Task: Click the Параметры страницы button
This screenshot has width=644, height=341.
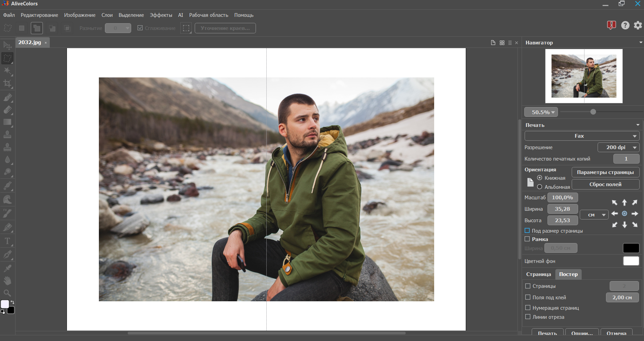Action: 605,172
